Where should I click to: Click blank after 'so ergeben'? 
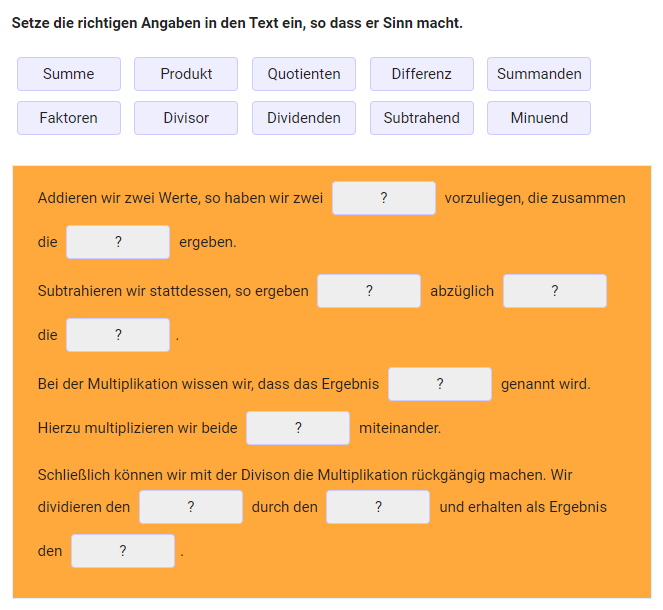click(x=369, y=291)
